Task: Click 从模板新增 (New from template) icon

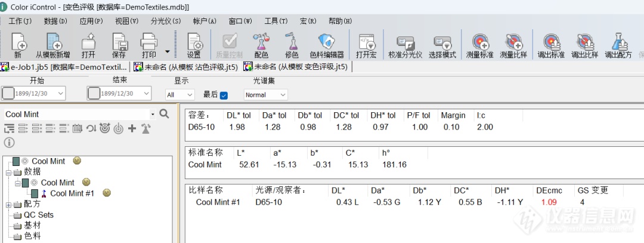Action: click(x=54, y=45)
